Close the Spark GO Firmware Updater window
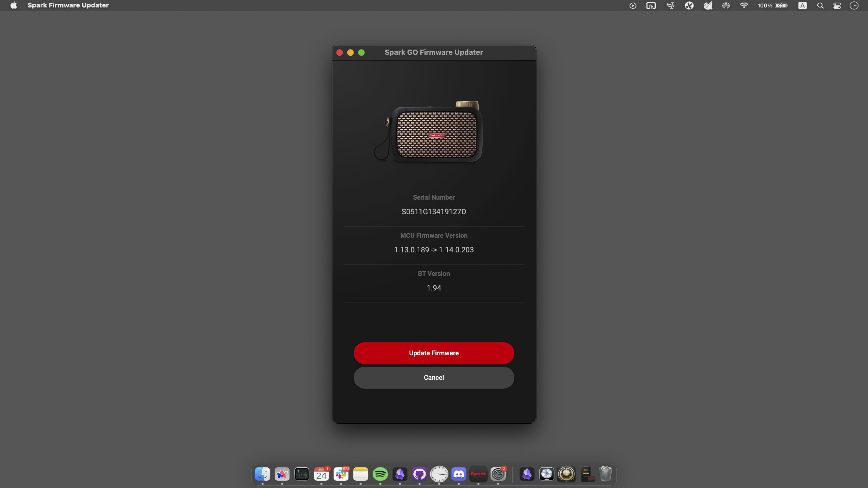Image resolution: width=868 pixels, height=488 pixels. [340, 53]
